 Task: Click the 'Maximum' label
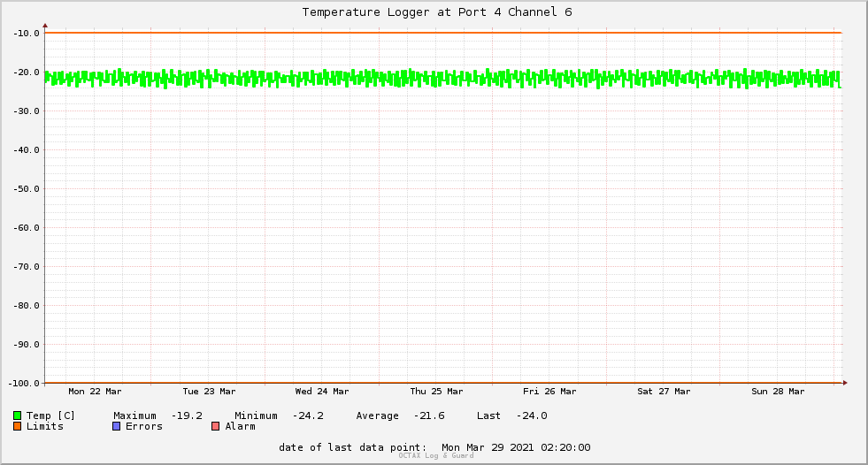pos(134,415)
